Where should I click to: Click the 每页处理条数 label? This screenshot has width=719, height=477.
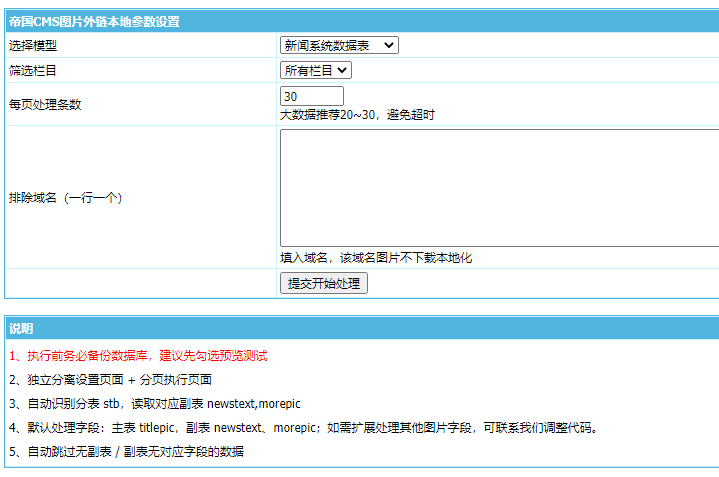click(x=45, y=105)
